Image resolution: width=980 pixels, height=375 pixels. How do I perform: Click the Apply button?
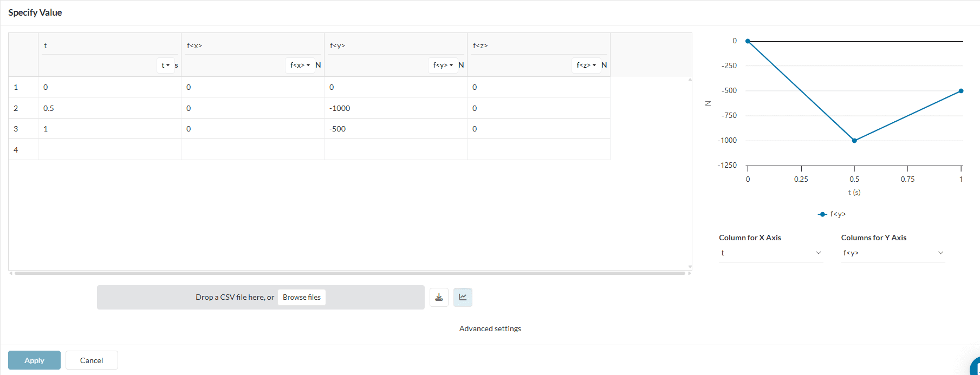(34, 360)
